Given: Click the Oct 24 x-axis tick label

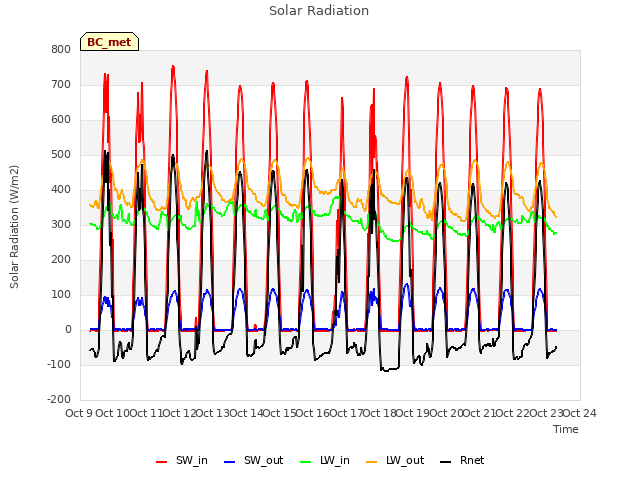Looking at the screenshot, I should (x=580, y=413).
